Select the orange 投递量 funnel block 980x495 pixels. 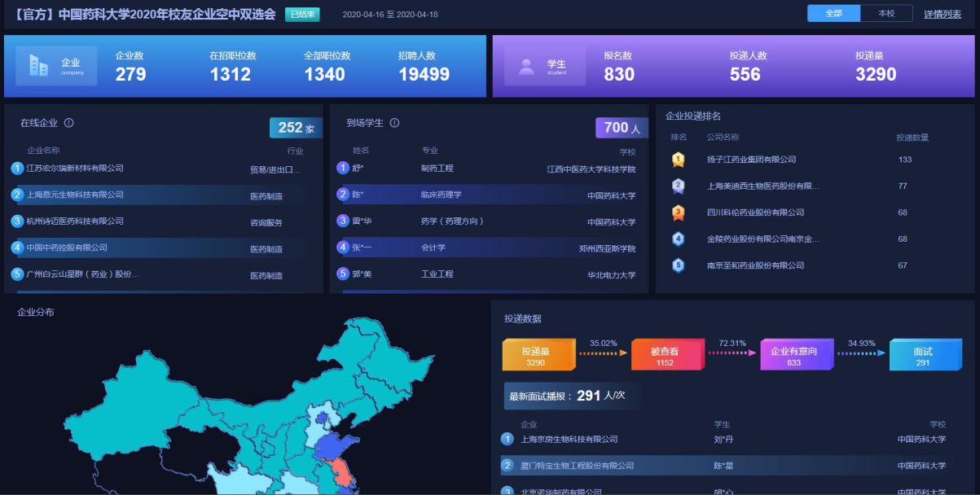[535, 355]
